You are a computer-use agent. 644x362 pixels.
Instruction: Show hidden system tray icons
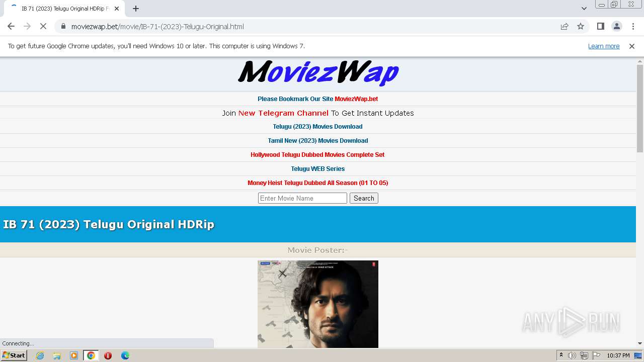click(561, 355)
